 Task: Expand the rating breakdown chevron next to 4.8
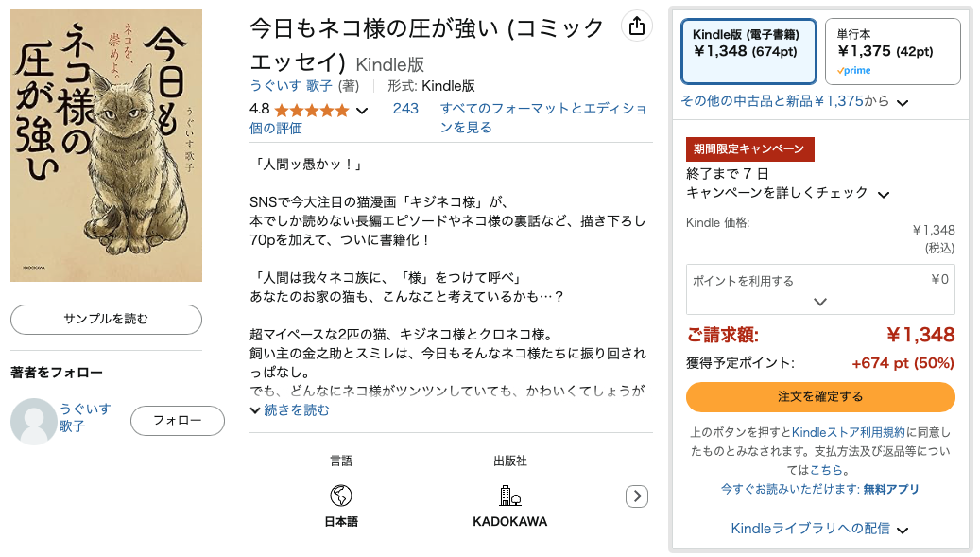[x=362, y=111]
